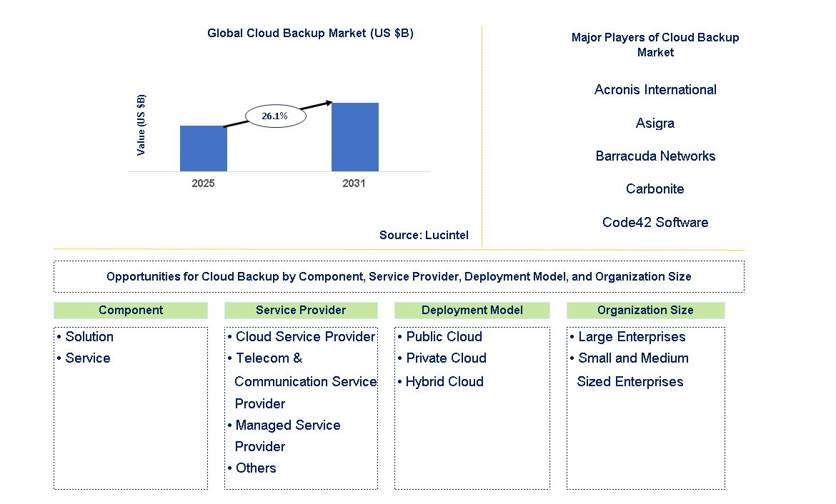Select the Managed Service Provider bullet
The width and height of the screenshot is (836, 504).
284,435
